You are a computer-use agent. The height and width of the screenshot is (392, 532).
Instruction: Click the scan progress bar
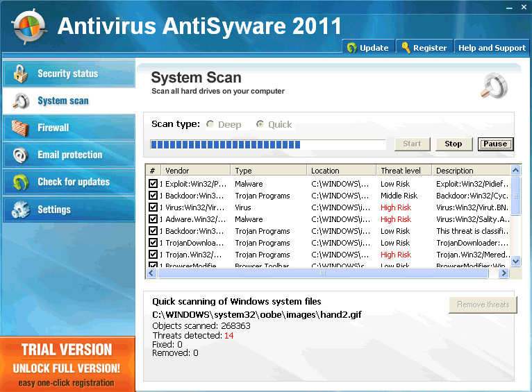pyautogui.click(x=268, y=144)
